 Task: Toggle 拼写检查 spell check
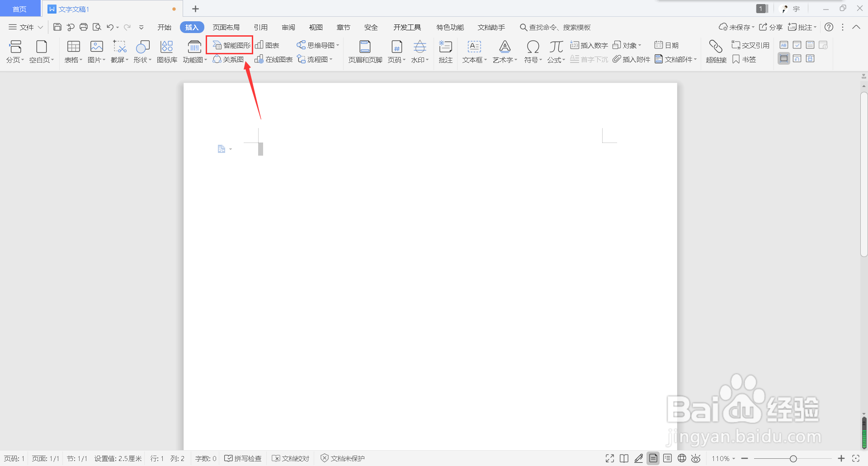(x=243, y=458)
